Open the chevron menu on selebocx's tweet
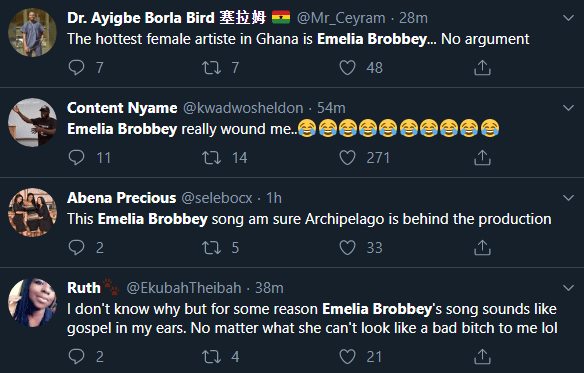The image size is (584, 373). click(x=568, y=198)
